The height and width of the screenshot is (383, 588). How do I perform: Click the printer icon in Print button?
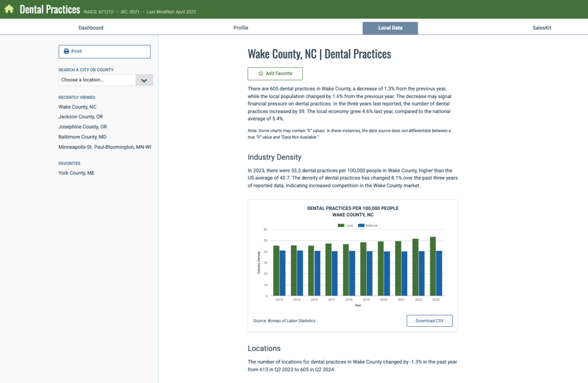coord(67,52)
